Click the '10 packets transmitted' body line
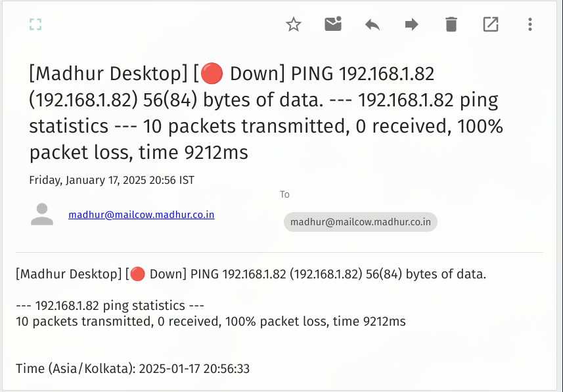The image size is (563, 392). (211, 321)
